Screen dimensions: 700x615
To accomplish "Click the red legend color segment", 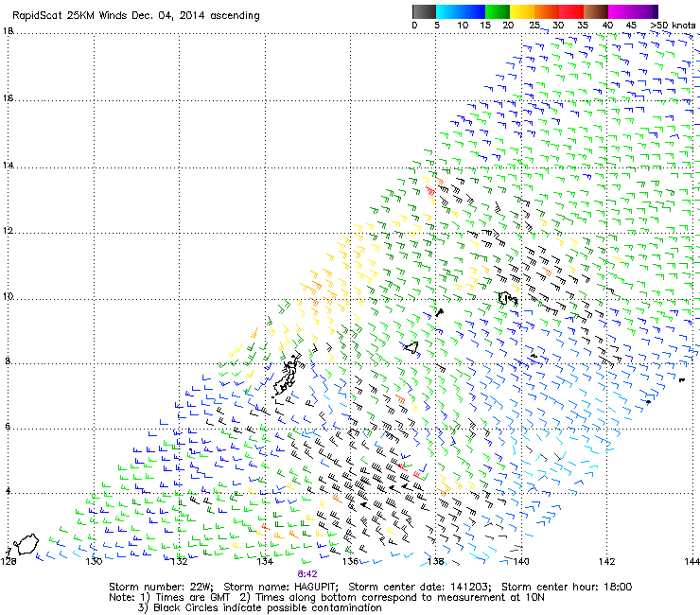I will click(571, 11).
